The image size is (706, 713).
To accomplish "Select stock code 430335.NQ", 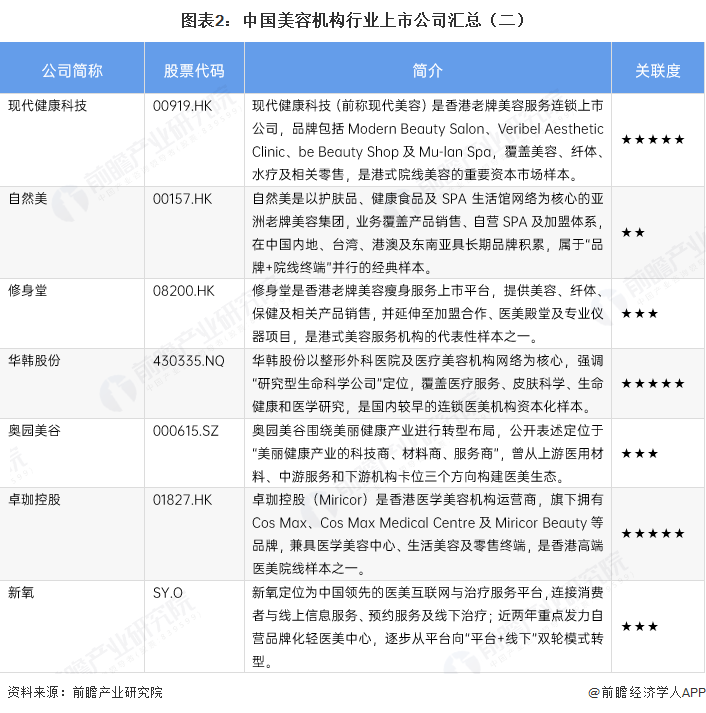I will pos(189,361).
